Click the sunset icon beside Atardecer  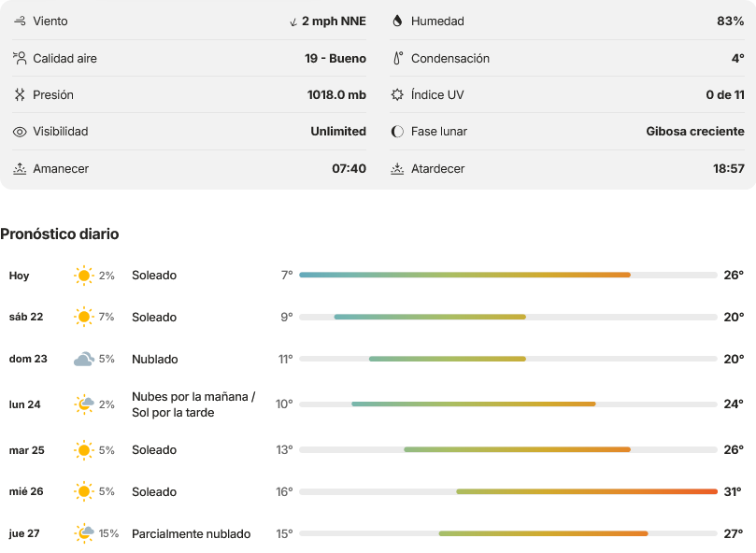(397, 169)
